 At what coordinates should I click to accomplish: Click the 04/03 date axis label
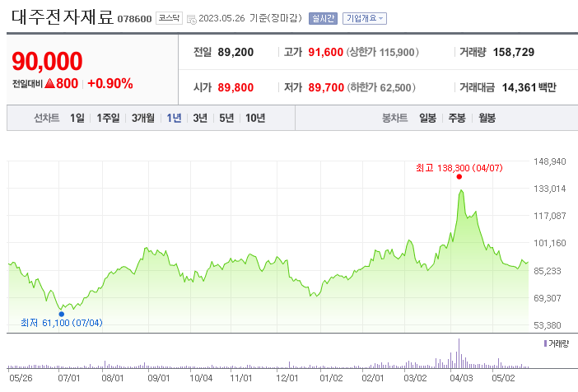[x=461, y=378]
